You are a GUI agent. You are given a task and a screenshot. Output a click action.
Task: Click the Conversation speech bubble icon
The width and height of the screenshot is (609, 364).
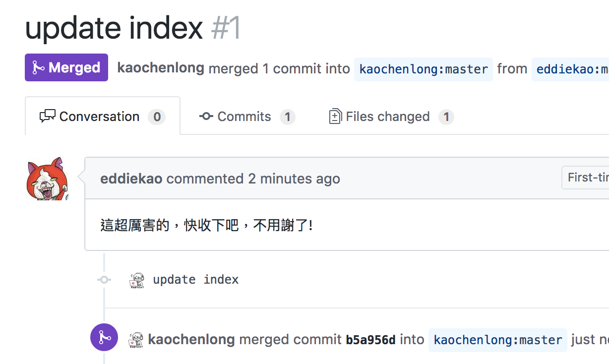coord(48,116)
